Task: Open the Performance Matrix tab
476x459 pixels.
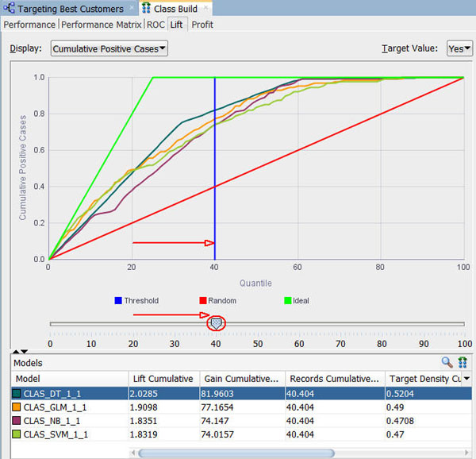Action: [x=101, y=25]
